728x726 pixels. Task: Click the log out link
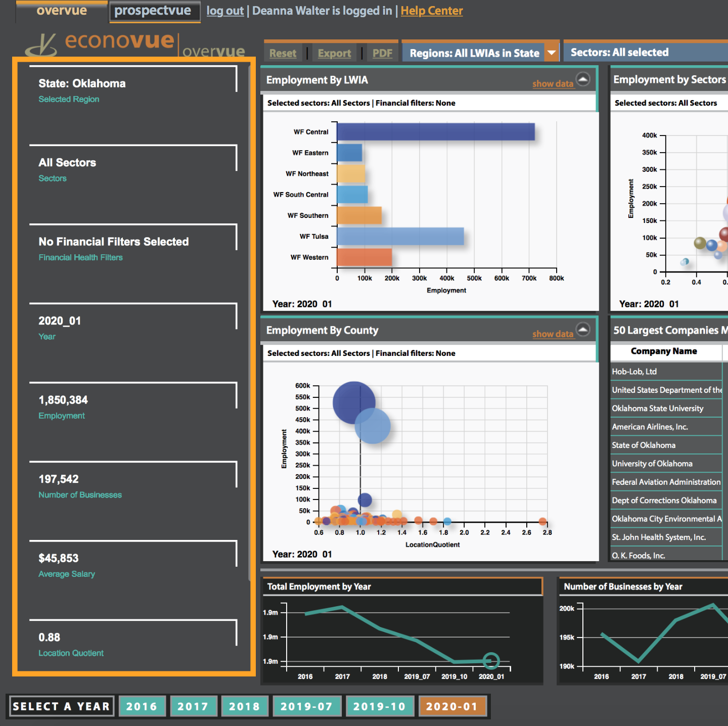(225, 10)
